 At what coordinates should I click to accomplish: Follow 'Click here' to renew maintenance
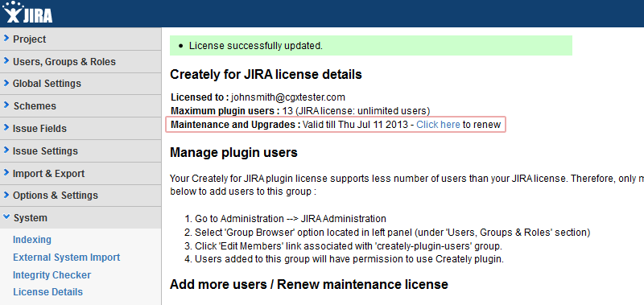click(x=438, y=125)
